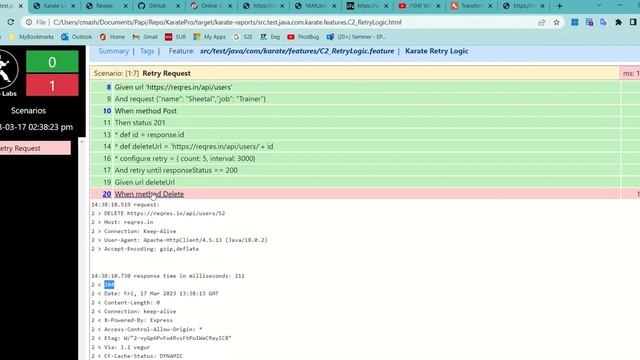The height and width of the screenshot is (360, 640).
Task: Open the SUR bookmark
Action: [176, 37]
